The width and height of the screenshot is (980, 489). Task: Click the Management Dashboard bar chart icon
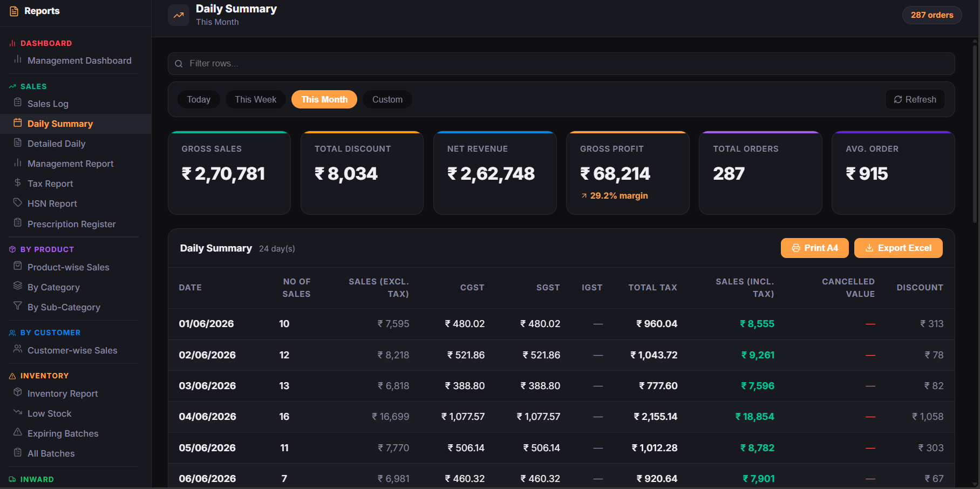point(18,59)
